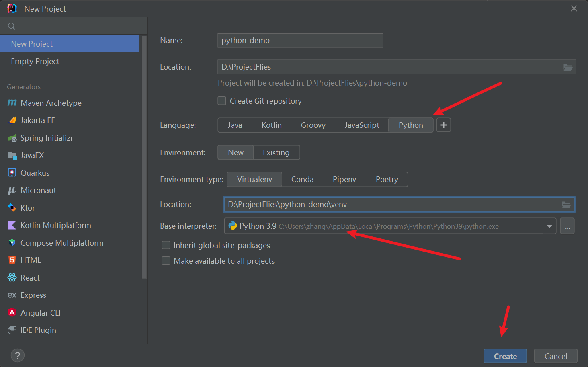
Task: Click the HTML5 badge icon
Action: point(12,260)
